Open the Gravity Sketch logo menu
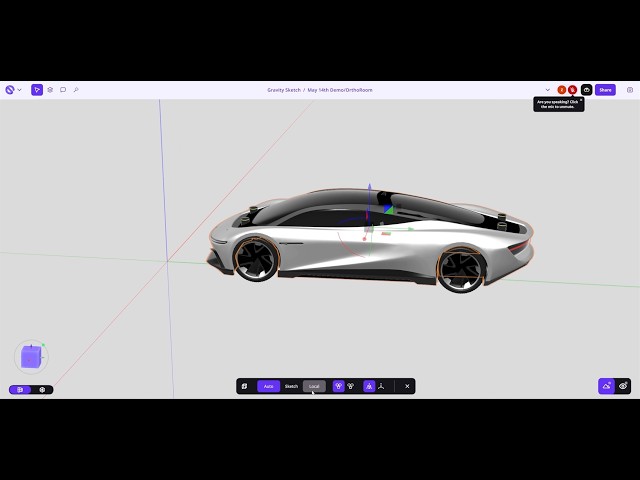 [x=10, y=90]
